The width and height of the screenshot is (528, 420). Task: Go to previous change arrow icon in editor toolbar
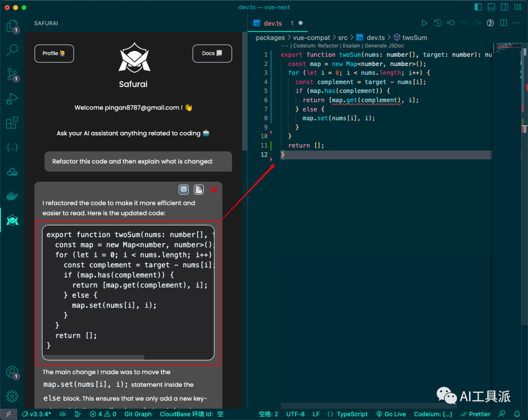click(x=451, y=23)
